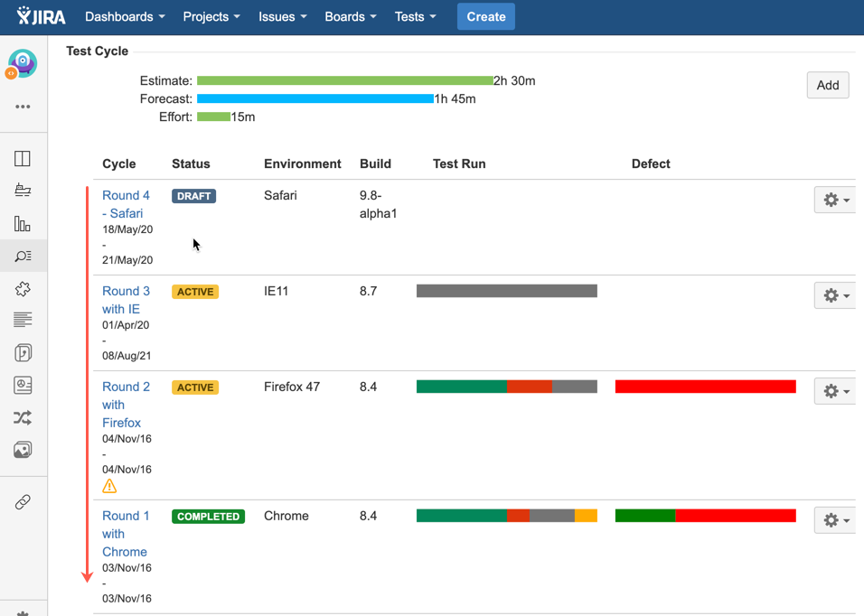Click the link chain icon in sidebar

(x=23, y=502)
